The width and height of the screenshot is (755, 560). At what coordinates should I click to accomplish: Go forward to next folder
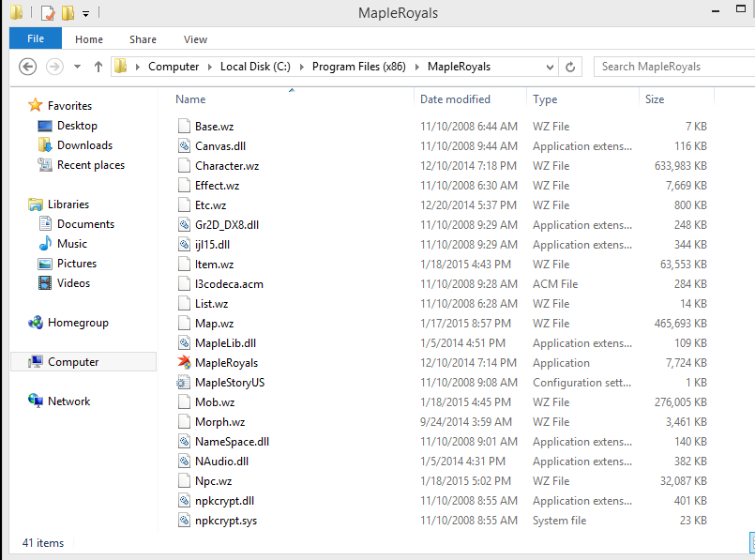tap(54, 67)
